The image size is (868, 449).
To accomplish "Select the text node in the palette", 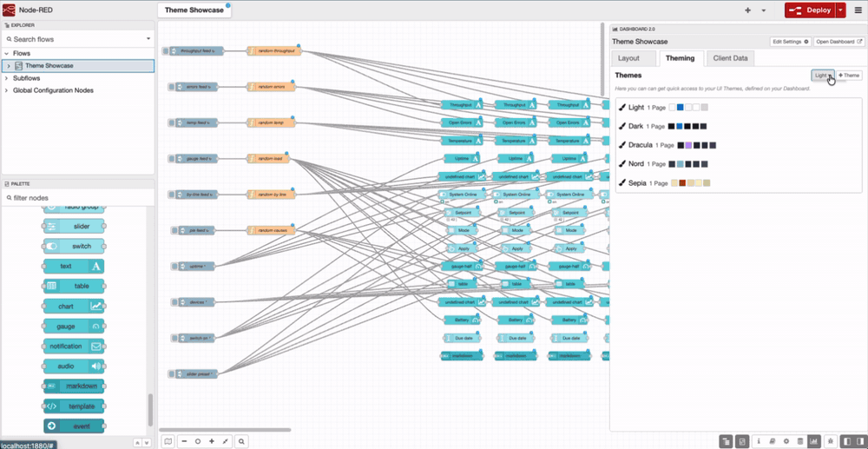I will [x=74, y=267].
